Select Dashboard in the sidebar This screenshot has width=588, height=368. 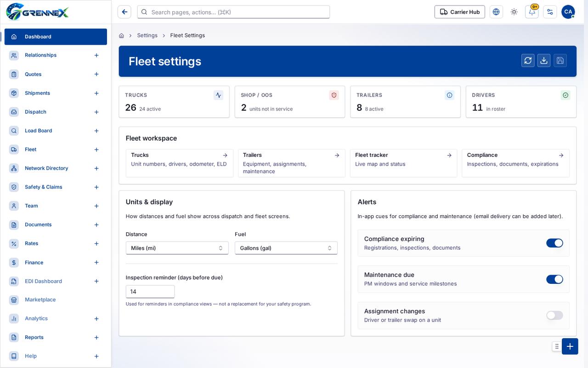[x=56, y=37]
